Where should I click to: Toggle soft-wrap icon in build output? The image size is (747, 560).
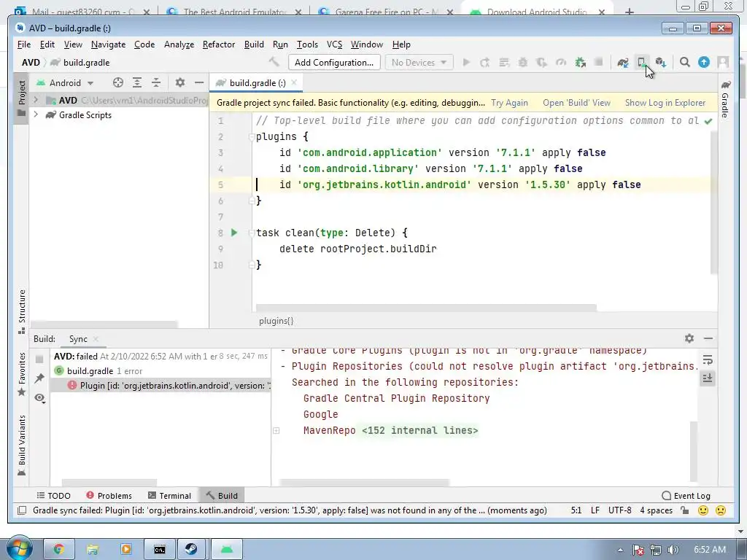point(708,360)
